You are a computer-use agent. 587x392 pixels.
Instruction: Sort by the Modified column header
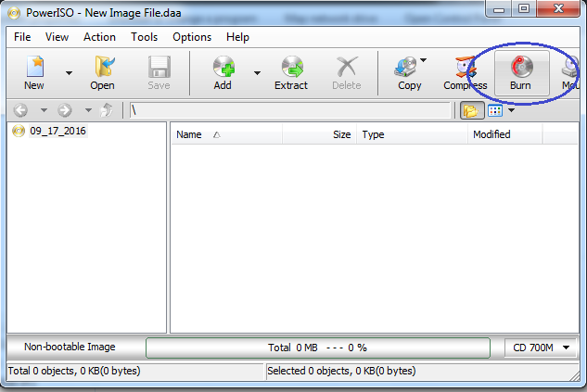click(504, 134)
